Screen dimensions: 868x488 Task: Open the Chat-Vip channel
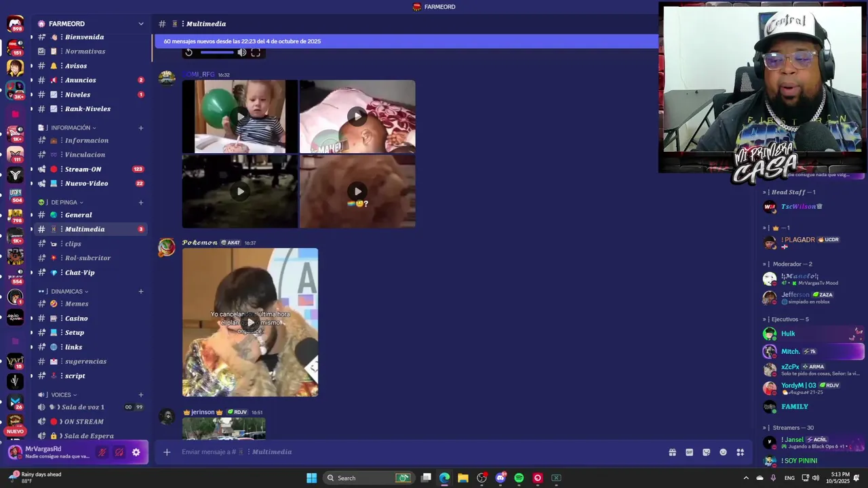(91, 272)
